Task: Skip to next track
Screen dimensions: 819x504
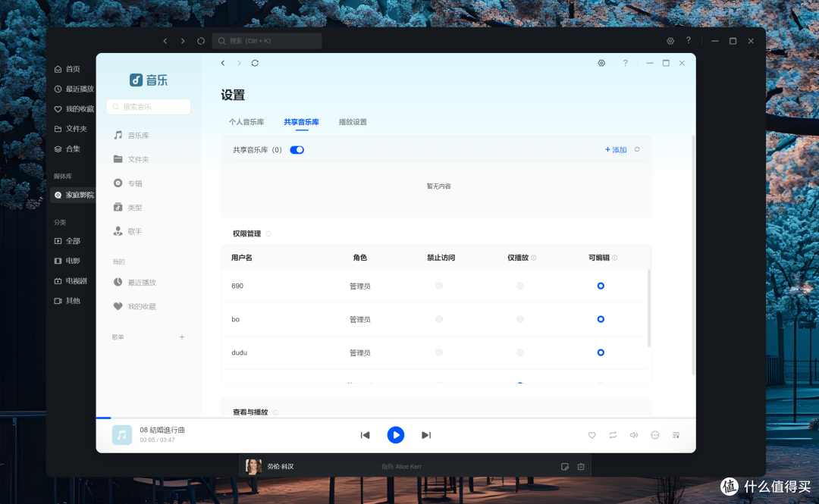Action: pos(426,435)
